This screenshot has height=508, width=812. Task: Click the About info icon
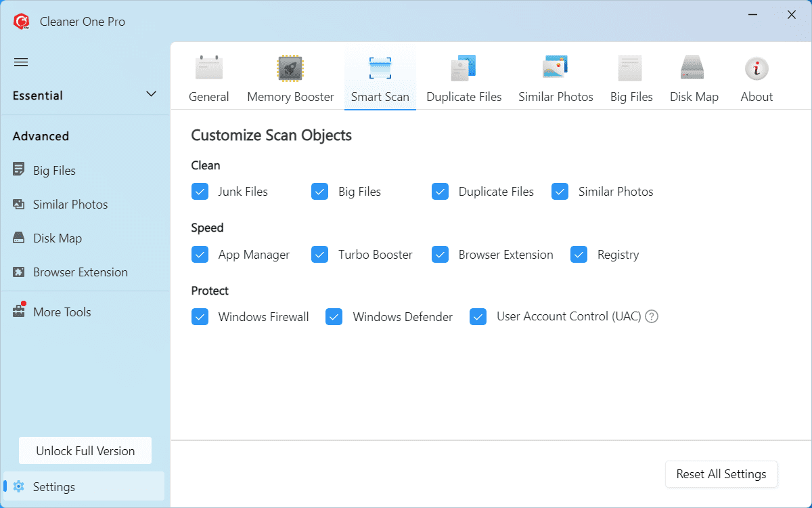tap(757, 68)
